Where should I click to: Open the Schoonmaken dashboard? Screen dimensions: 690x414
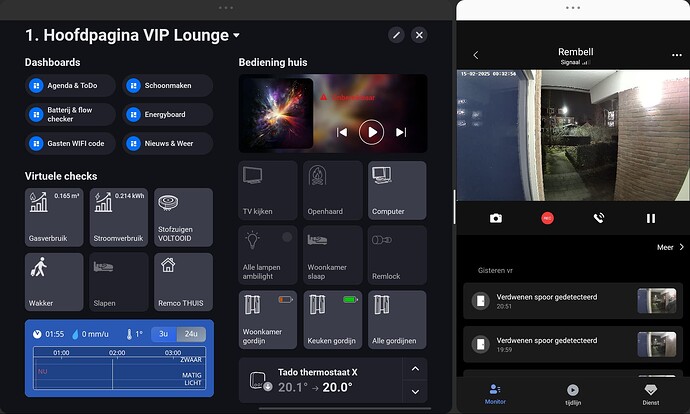[x=168, y=85]
